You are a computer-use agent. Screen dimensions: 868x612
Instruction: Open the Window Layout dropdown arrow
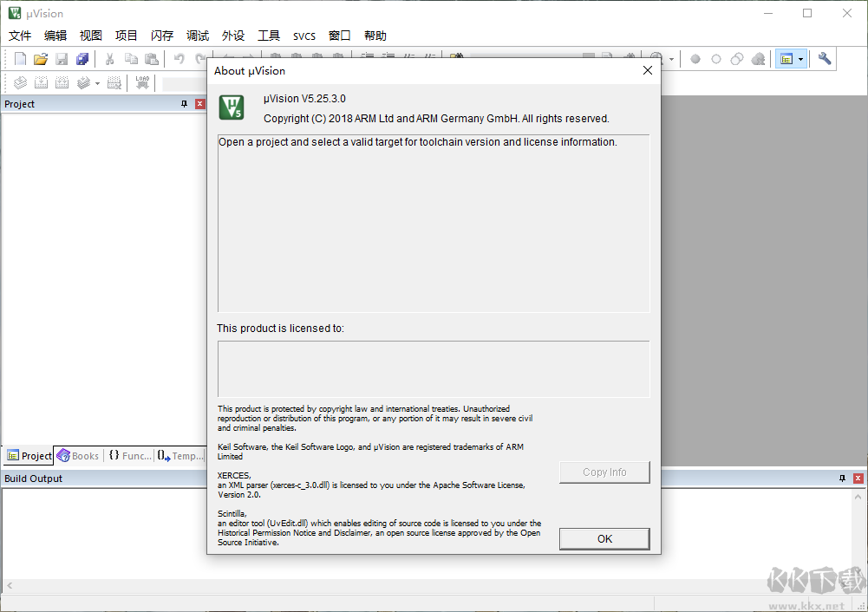coord(800,59)
